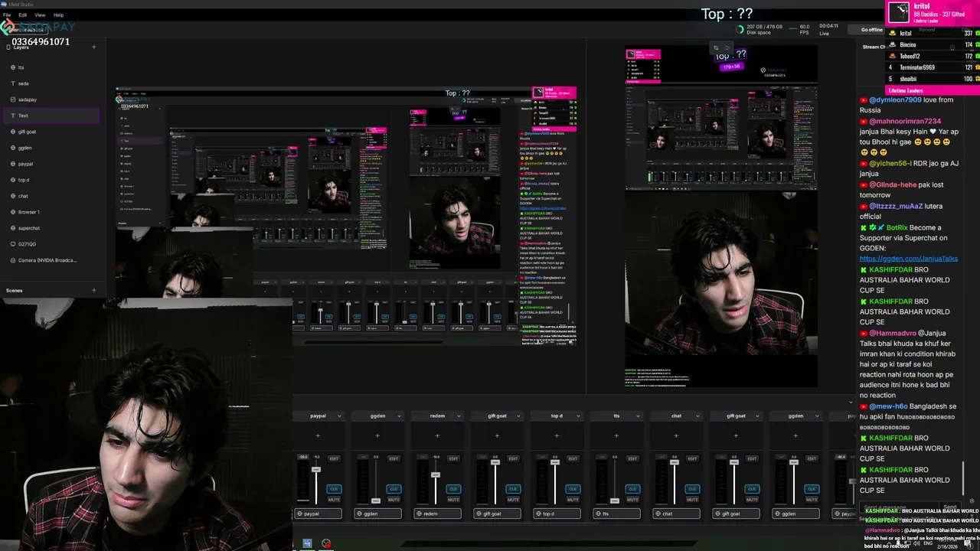Add an effect to the paypal track
The width and height of the screenshot is (980, 551).
(x=318, y=435)
